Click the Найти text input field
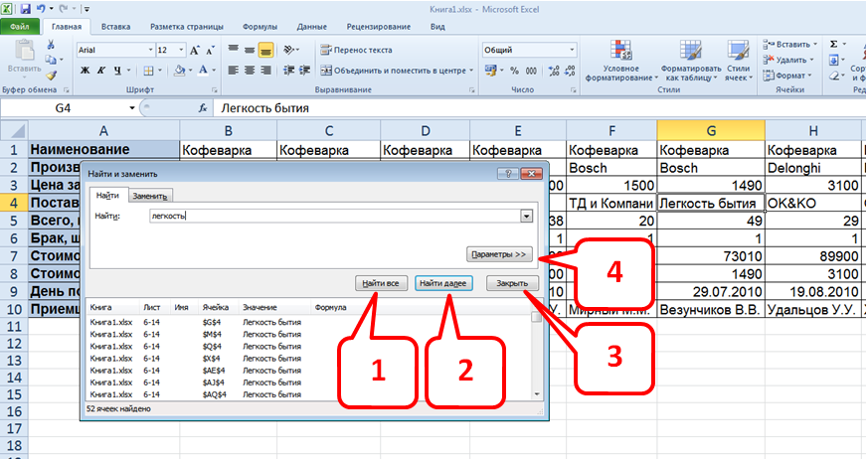The height and width of the screenshot is (459, 868). (x=333, y=216)
